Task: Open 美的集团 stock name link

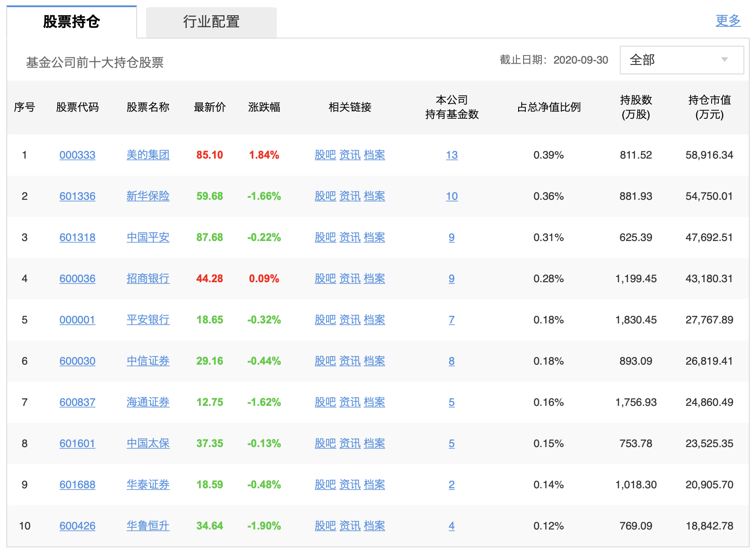Action: [148, 155]
